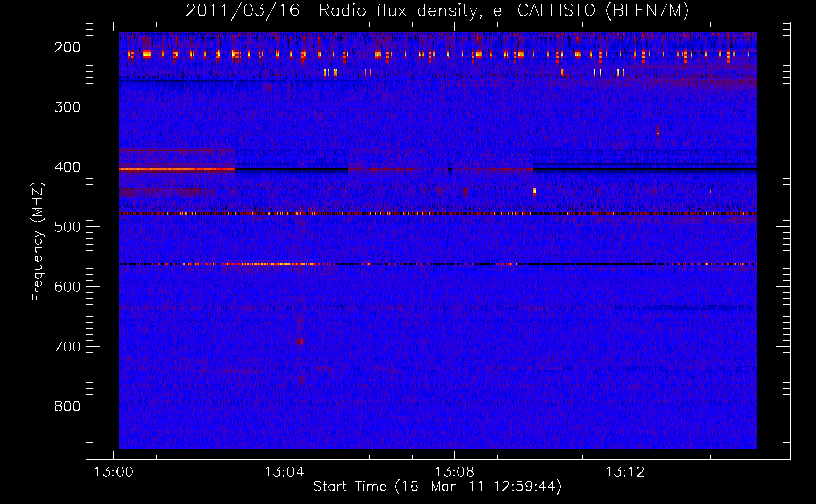Image resolution: width=816 pixels, height=504 pixels.
Task: Click the 500 frequency tick label
Action: [x=68, y=227]
